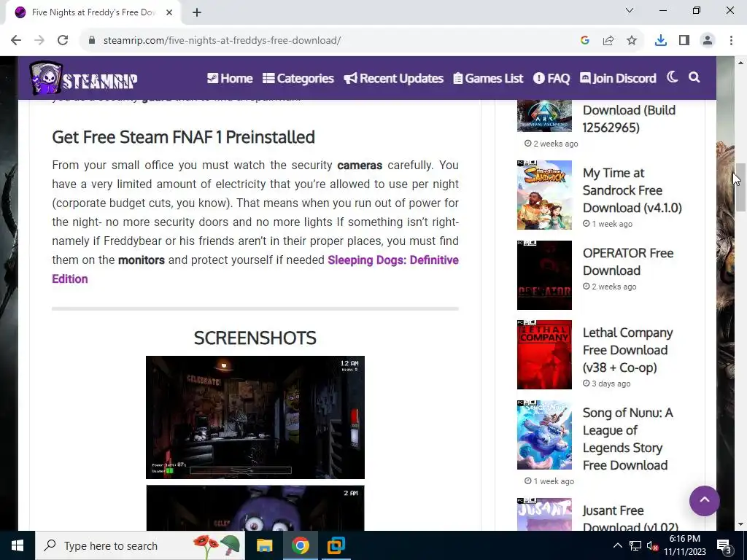
Task: Click purple scroll-to-top arrow button
Action: coord(704,500)
